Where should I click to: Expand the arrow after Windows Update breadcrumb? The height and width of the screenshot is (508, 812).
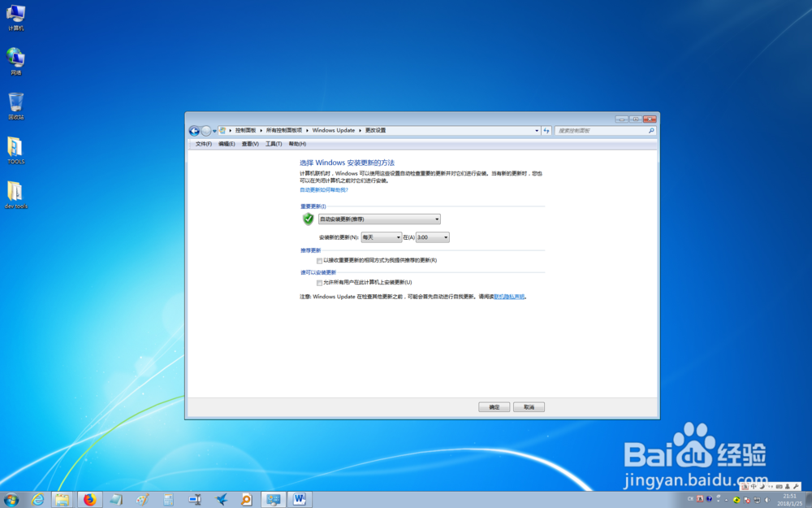[360, 131]
